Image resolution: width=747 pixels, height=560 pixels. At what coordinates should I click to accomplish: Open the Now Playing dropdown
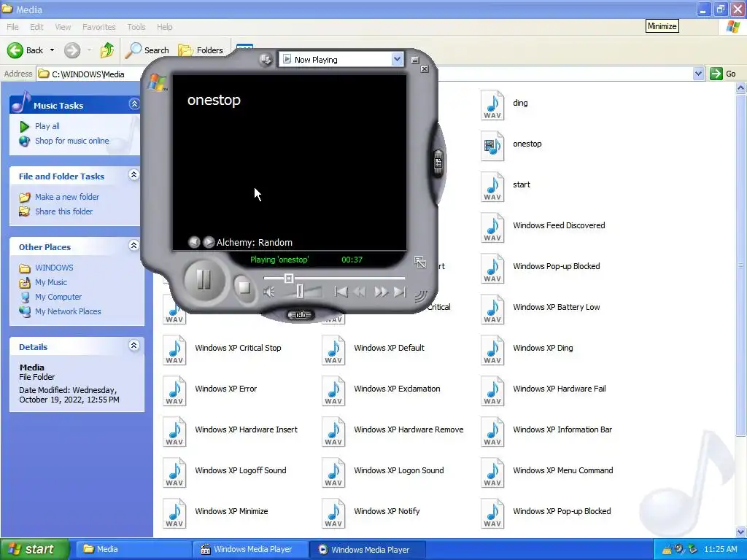[x=398, y=59]
